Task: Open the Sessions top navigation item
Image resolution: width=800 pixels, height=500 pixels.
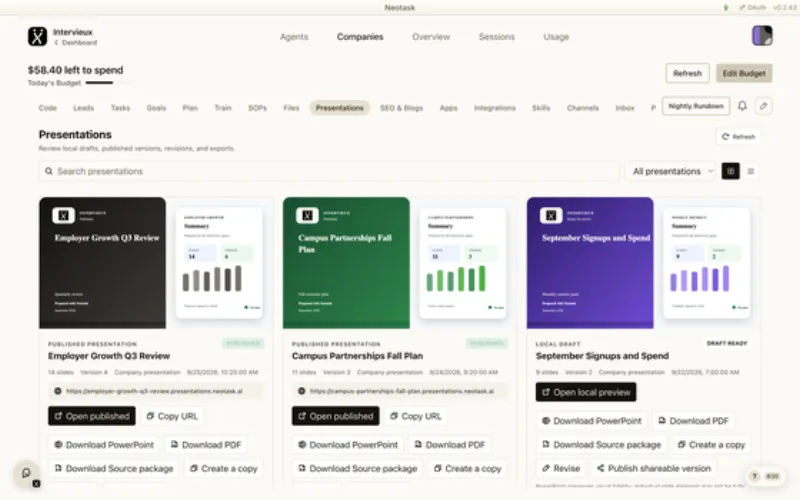Action: [496, 37]
